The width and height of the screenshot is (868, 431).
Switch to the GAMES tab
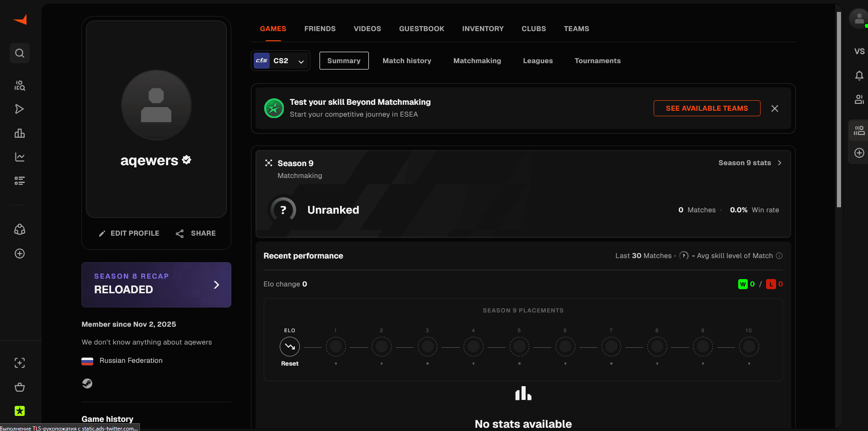point(273,29)
